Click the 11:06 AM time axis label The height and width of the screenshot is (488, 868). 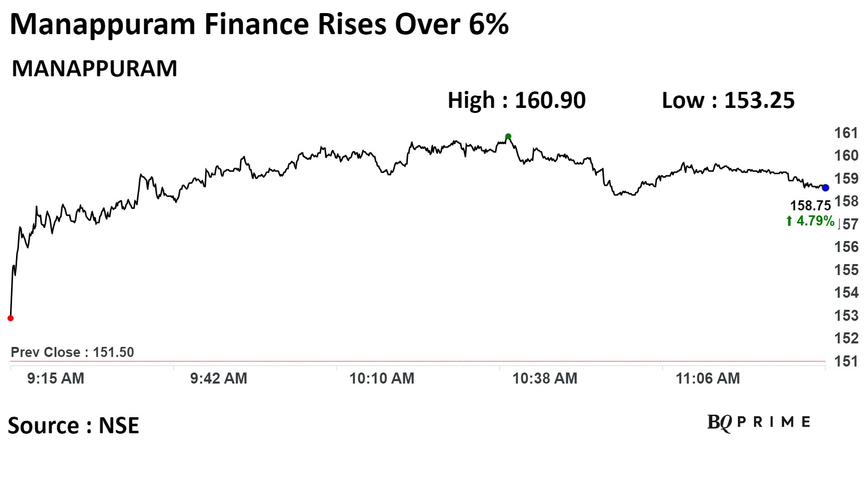(708, 378)
